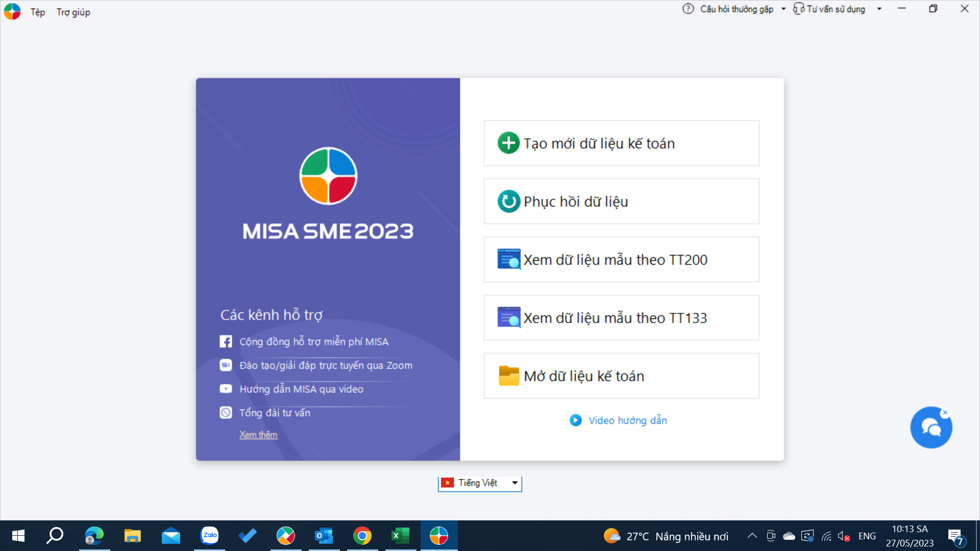The width and height of the screenshot is (980, 551).
Task: Click the YouTube video guide icon
Action: pyautogui.click(x=226, y=389)
